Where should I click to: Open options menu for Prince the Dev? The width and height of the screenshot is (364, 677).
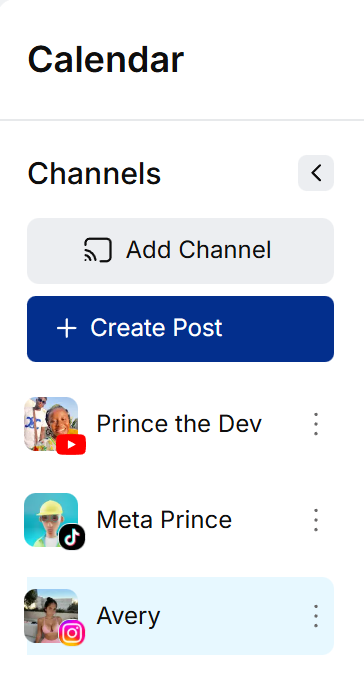tap(316, 424)
